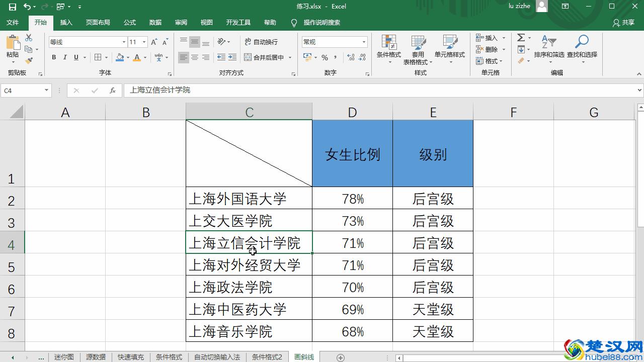Click the 排序和筛选 sort and filter icon
Image resolution: width=644 pixels, height=362 pixels.
click(x=548, y=49)
